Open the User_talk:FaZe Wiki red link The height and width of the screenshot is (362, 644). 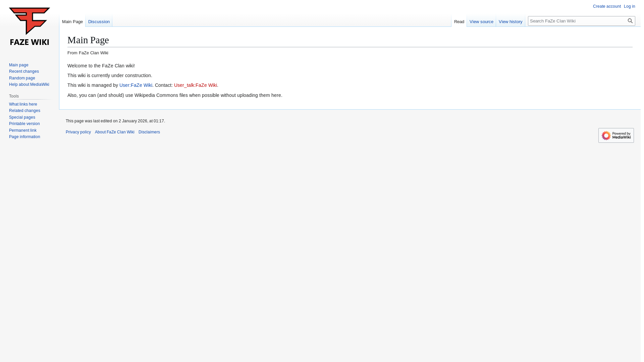point(196,85)
